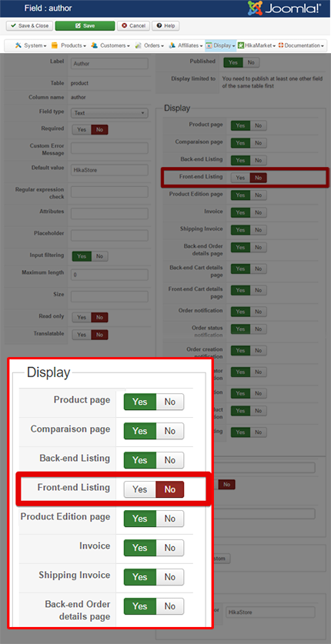Click the Joomla logo in the header
Image resolution: width=331 pixels, height=644 pixels.
[284, 8]
